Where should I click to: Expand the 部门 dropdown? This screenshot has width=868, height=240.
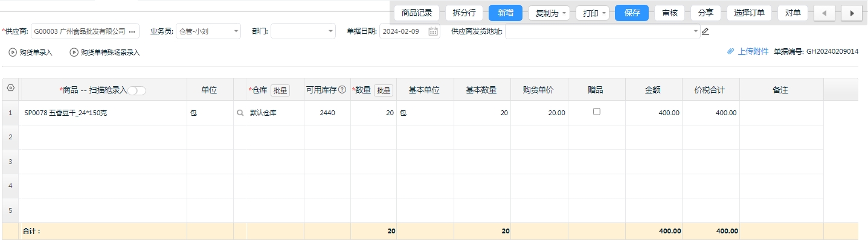point(331,31)
